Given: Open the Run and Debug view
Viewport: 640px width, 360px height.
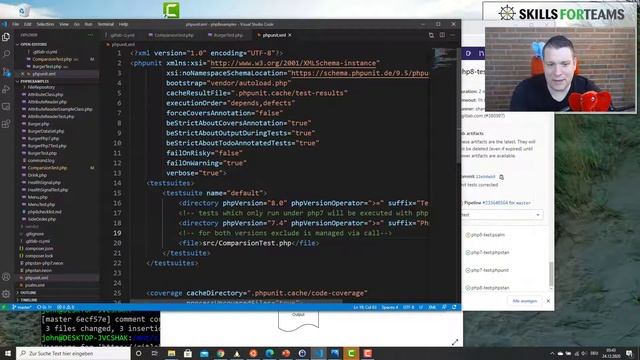Looking at the screenshot, I should tap(6, 89).
